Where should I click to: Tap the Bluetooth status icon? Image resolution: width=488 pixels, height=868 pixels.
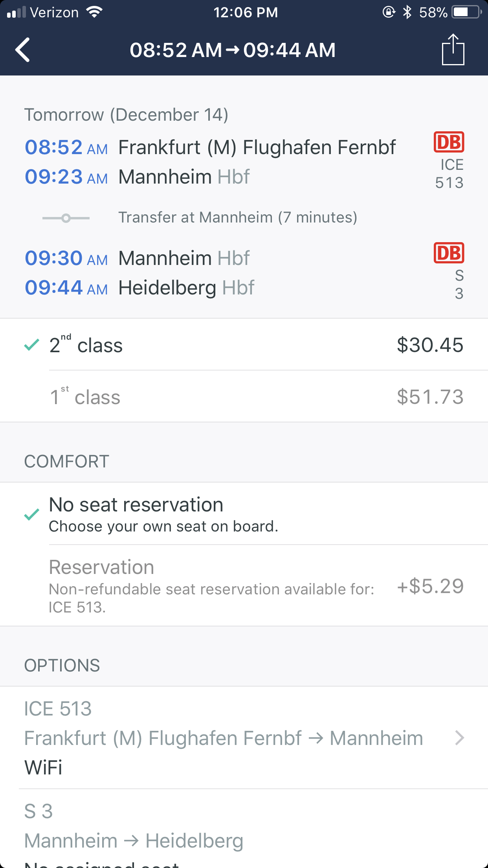coord(407,12)
